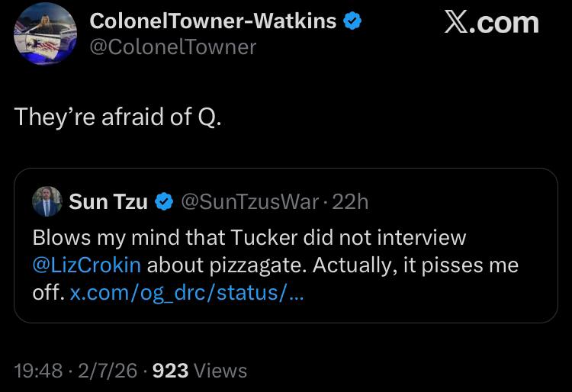
Task: Click verified badge next to Sun Tzu
Action: (163, 201)
